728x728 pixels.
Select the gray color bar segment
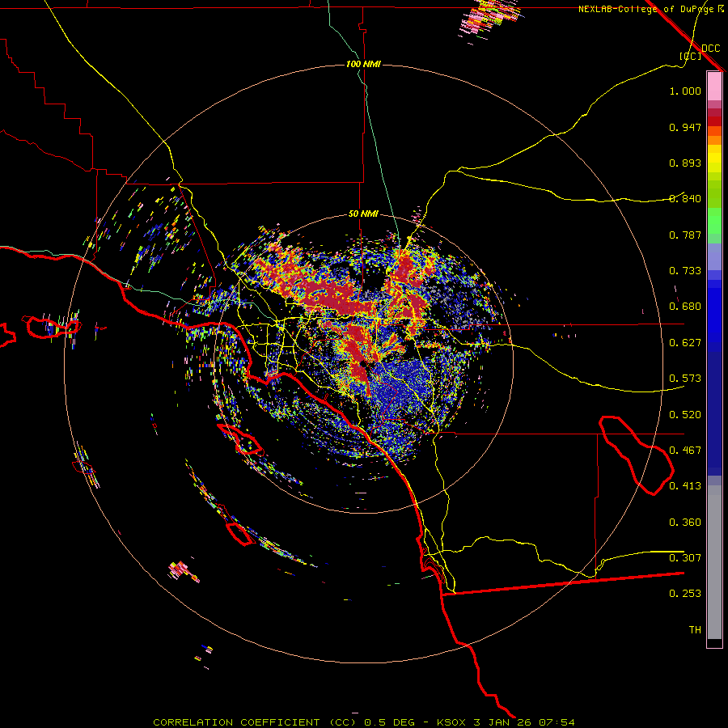click(714, 562)
